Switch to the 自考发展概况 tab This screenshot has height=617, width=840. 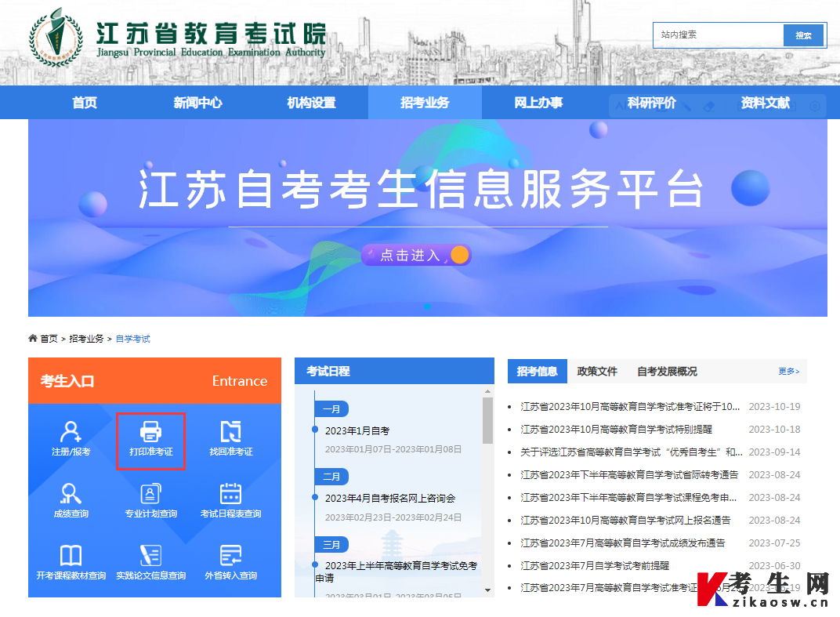[x=667, y=372]
